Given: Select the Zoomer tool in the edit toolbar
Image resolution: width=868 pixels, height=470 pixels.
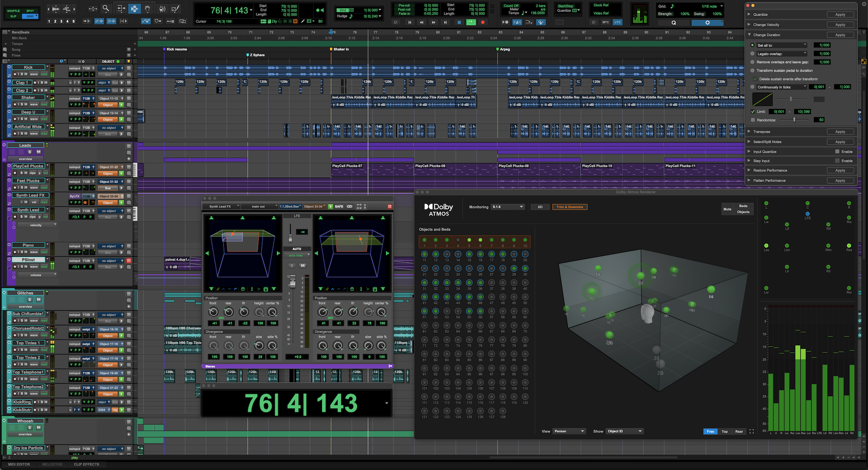Looking at the screenshot, I should (106, 8).
